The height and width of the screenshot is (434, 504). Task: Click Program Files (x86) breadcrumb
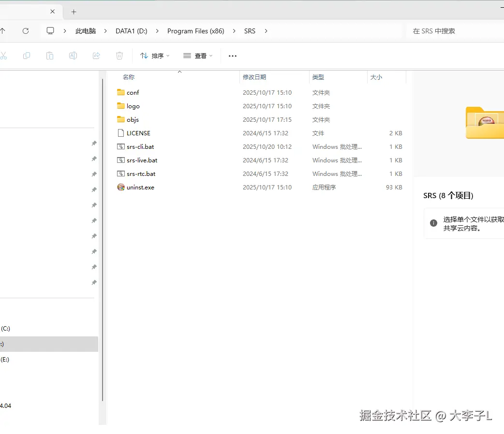tap(196, 31)
